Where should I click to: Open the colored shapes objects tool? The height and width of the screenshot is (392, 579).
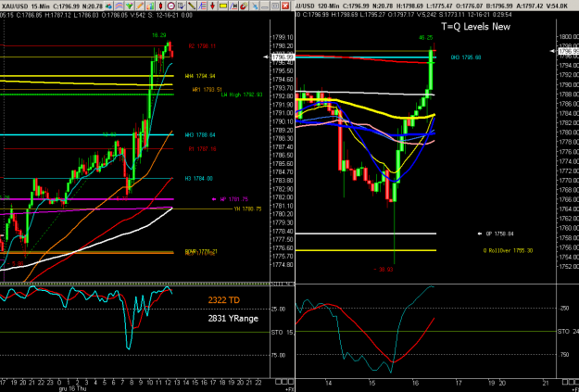pos(108,6)
